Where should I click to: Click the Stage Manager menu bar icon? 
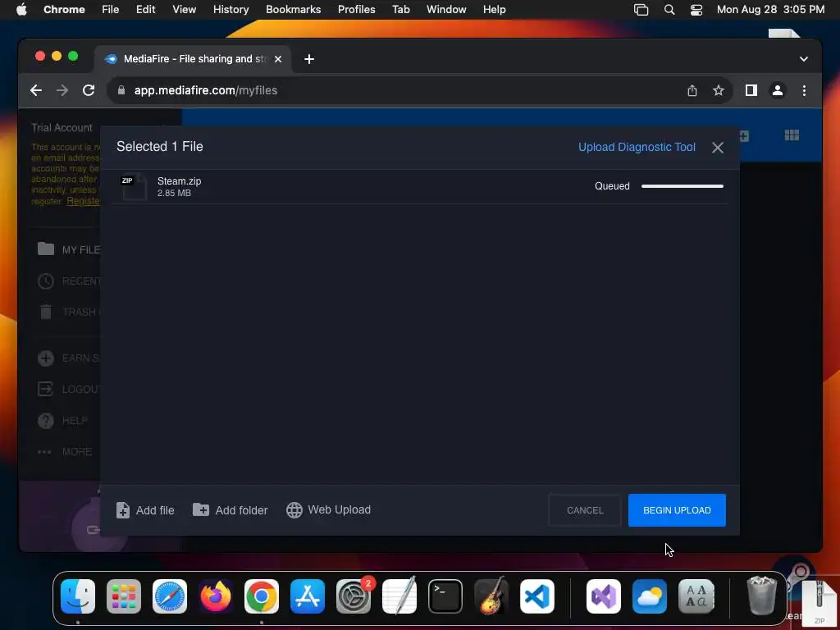tap(641, 9)
